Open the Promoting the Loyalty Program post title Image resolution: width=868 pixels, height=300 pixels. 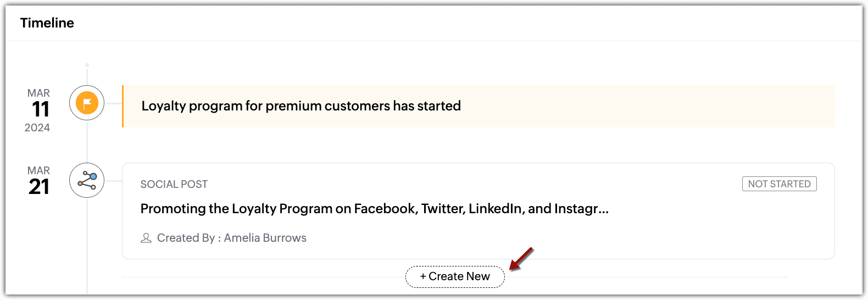click(375, 209)
